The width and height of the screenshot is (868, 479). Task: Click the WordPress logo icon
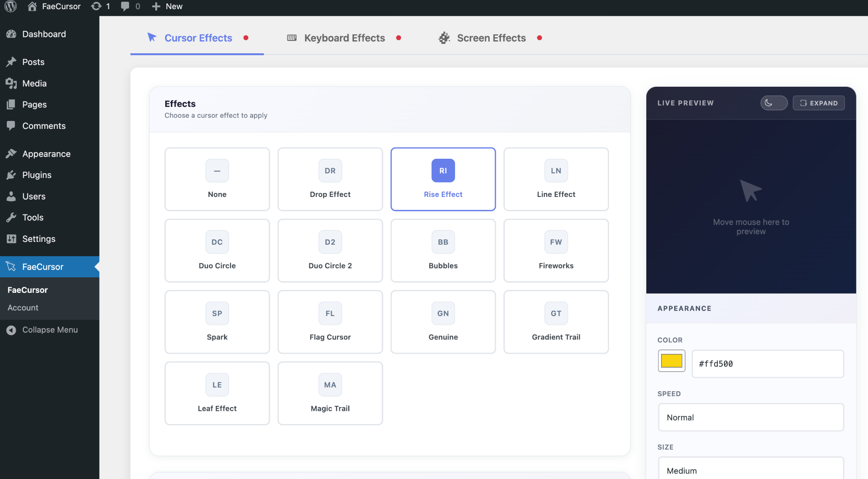pos(11,6)
